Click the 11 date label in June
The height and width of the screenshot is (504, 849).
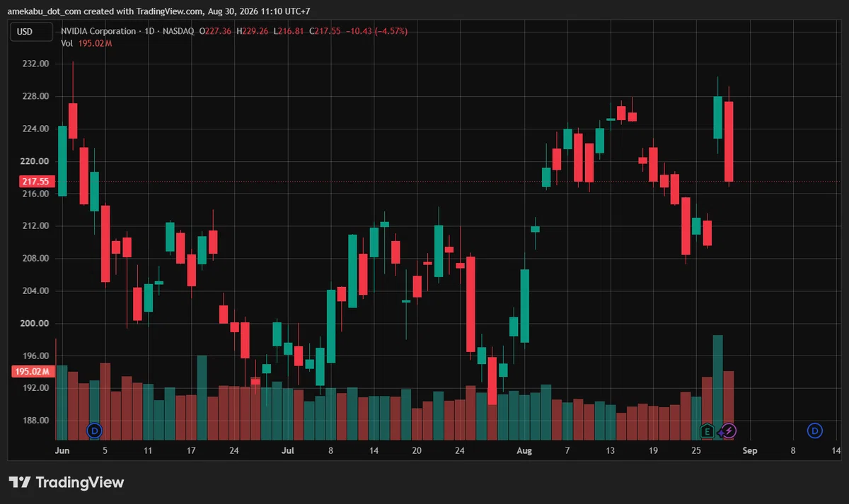pos(148,450)
